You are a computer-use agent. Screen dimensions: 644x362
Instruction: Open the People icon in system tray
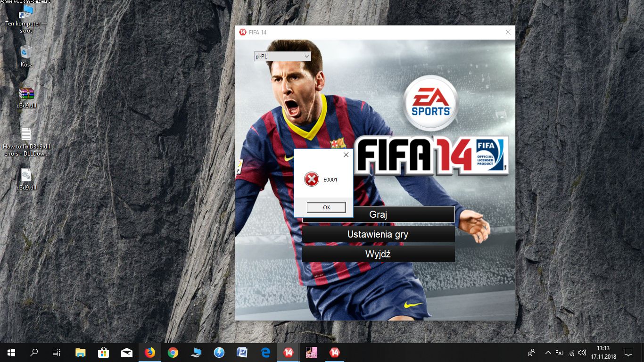(531, 353)
